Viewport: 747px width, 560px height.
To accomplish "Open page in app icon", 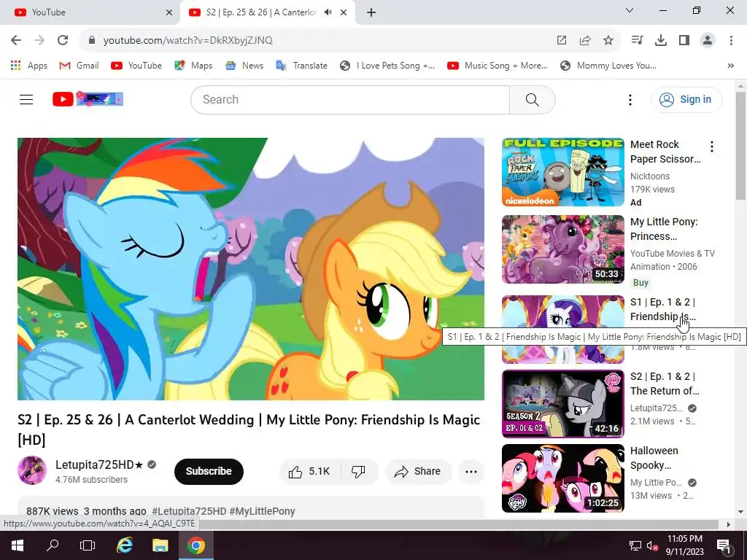I will 562,41.
